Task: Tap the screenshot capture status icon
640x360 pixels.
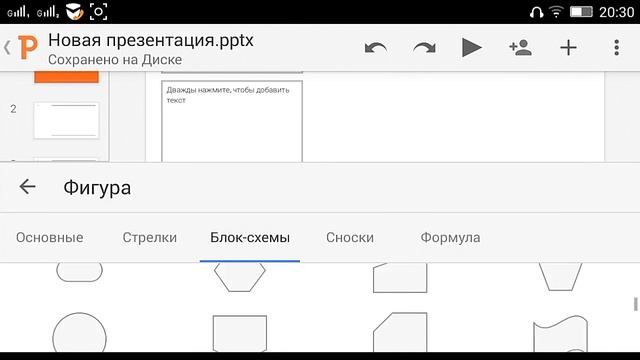Action: tap(98, 11)
